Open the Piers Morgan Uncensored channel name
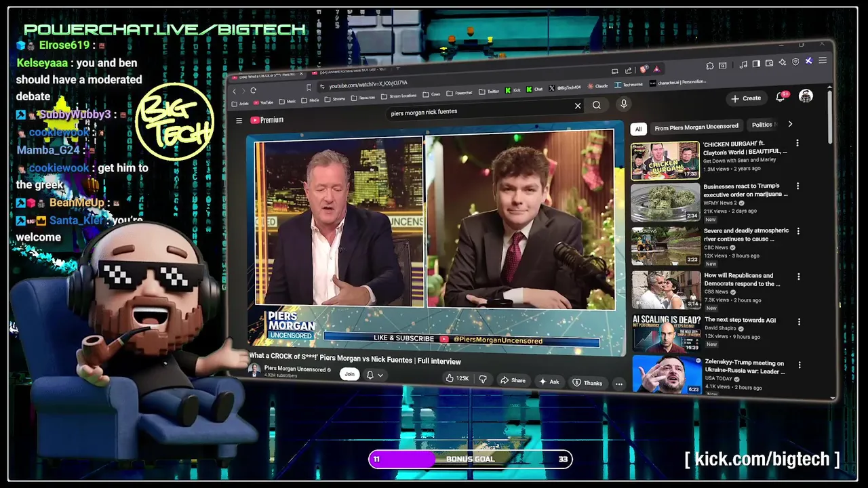 point(294,369)
